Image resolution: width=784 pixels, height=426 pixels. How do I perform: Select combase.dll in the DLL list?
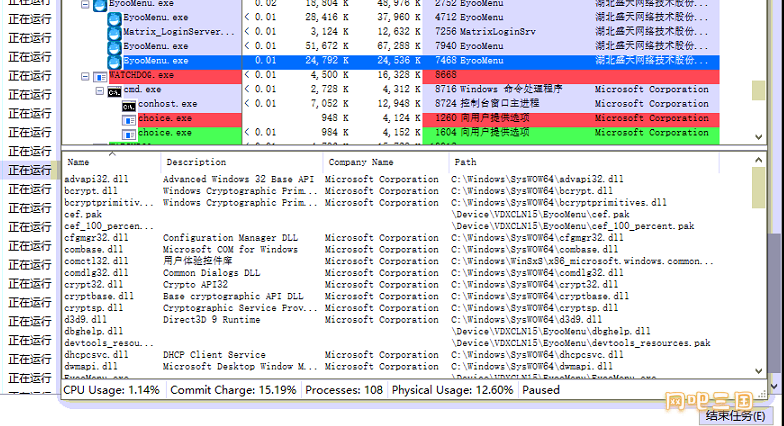pyautogui.click(x=93, y=250)
